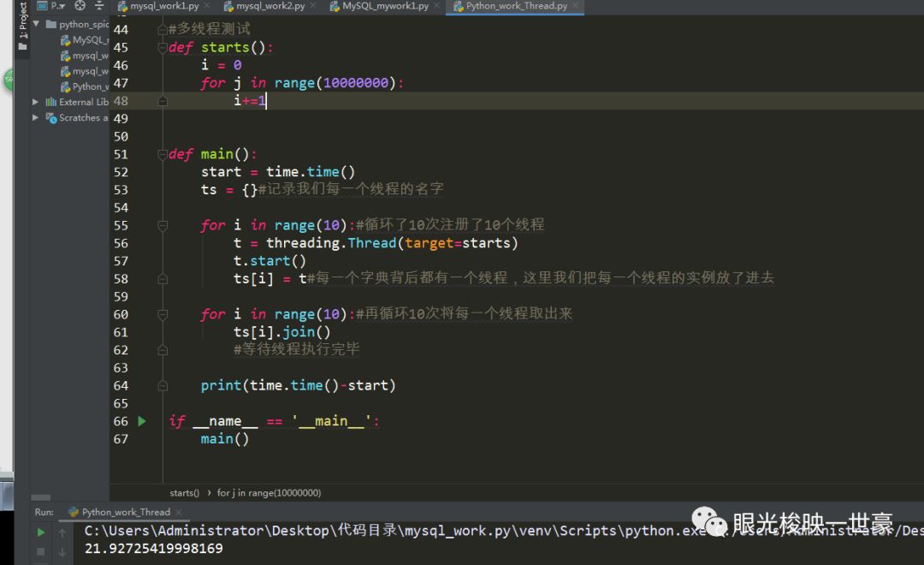Close the Python_work_Thread run tab
Viewport: 924px width, 565px height.
coord(179,512)
